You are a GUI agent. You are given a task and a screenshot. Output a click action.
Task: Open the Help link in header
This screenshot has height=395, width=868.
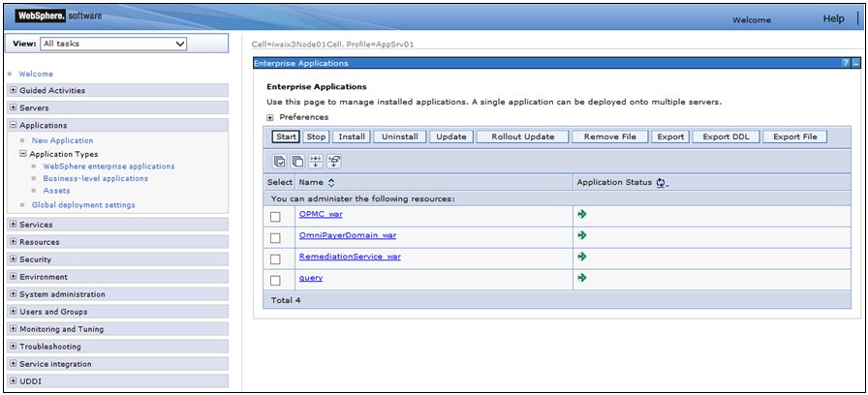(834, 18)
